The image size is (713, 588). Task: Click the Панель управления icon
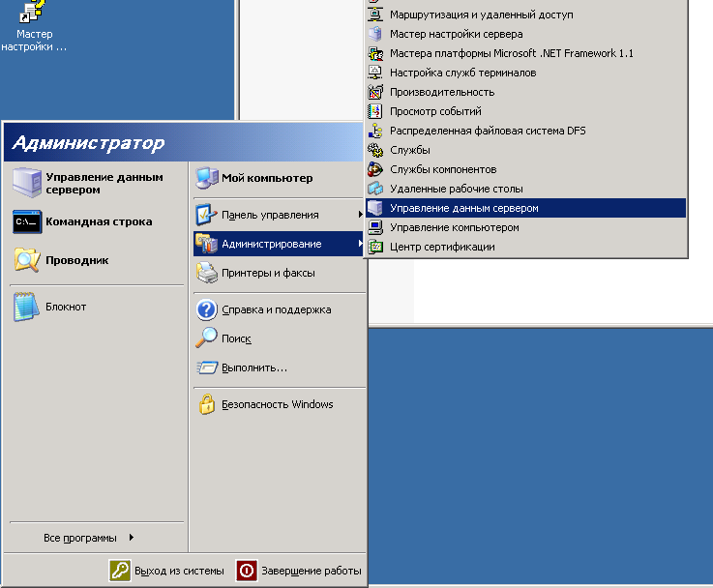click(x=206, y=215)
